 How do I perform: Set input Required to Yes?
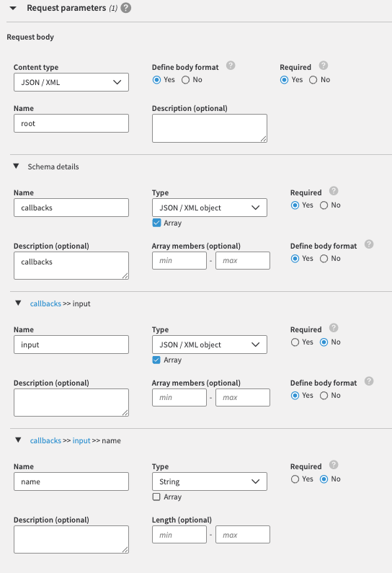pos(295,342)
